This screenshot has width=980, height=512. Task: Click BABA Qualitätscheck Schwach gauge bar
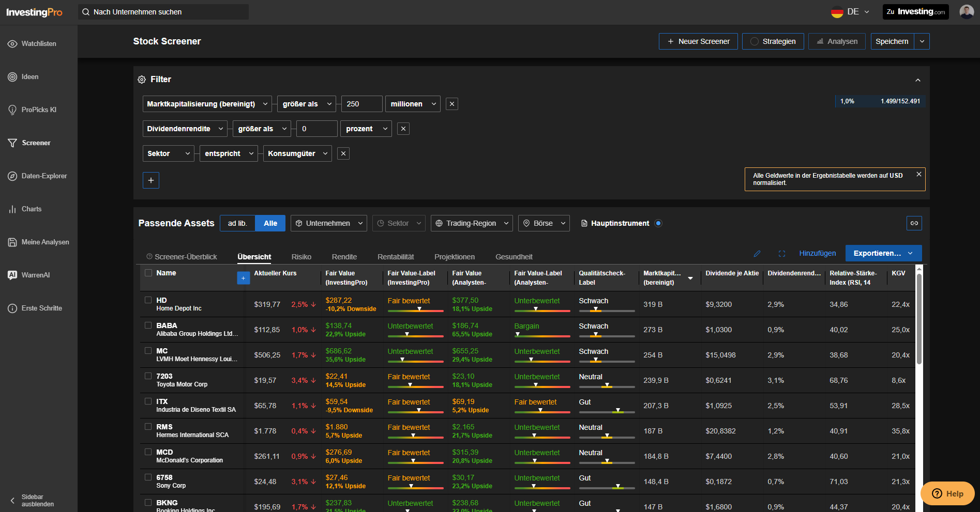pos(607,336)
